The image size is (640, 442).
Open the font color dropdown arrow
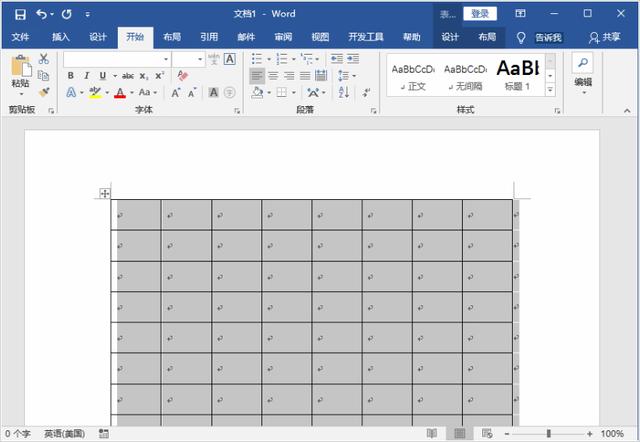pos(131,93)
